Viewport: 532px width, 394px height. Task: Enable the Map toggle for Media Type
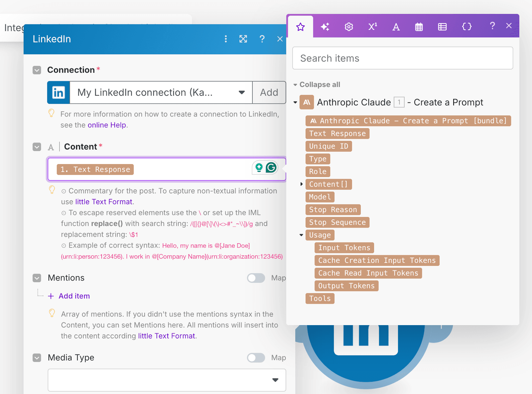(256, 358)
